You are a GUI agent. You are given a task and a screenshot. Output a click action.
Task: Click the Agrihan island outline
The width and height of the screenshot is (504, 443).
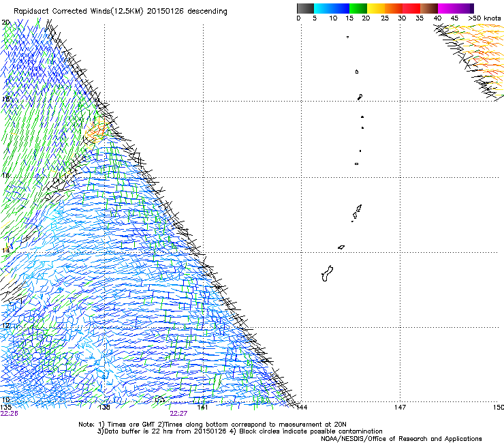(x=357, y=72)
